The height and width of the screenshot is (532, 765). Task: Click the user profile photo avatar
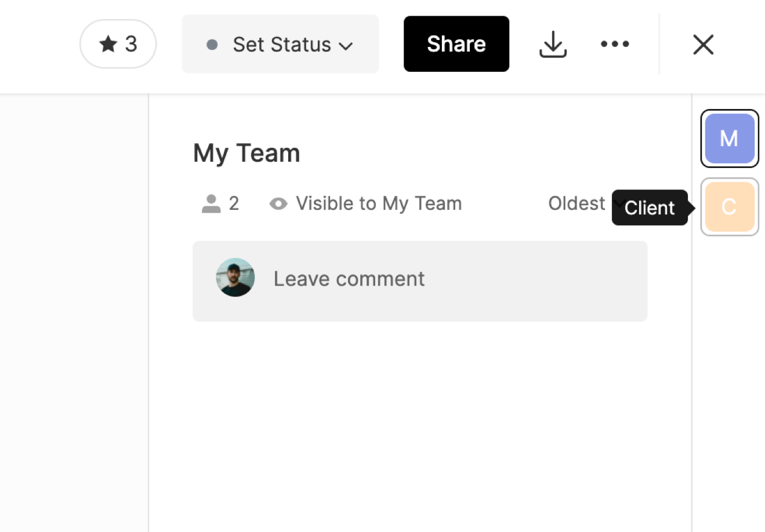point(235,278)
